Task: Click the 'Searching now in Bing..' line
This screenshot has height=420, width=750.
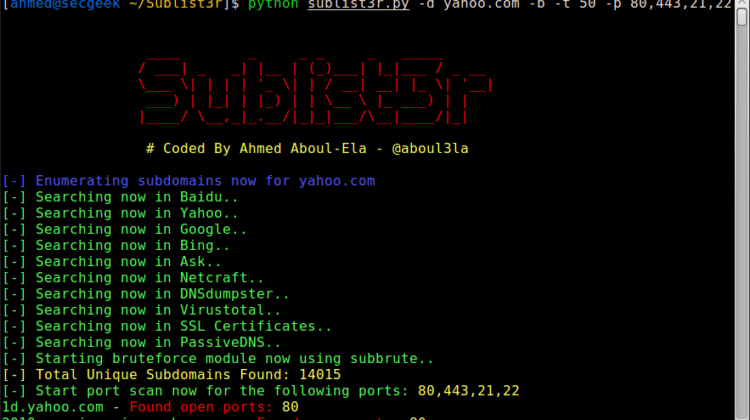Action: pyautogui.click(x=116, y=245)
